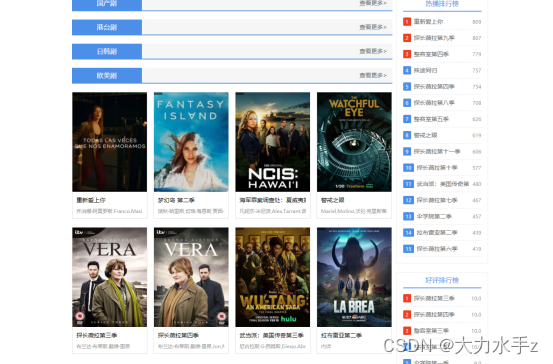Select the Wu-Tang: An American Saga poster
The height and width of the screenshot is (364, 553).
click(x=273, y=277)
